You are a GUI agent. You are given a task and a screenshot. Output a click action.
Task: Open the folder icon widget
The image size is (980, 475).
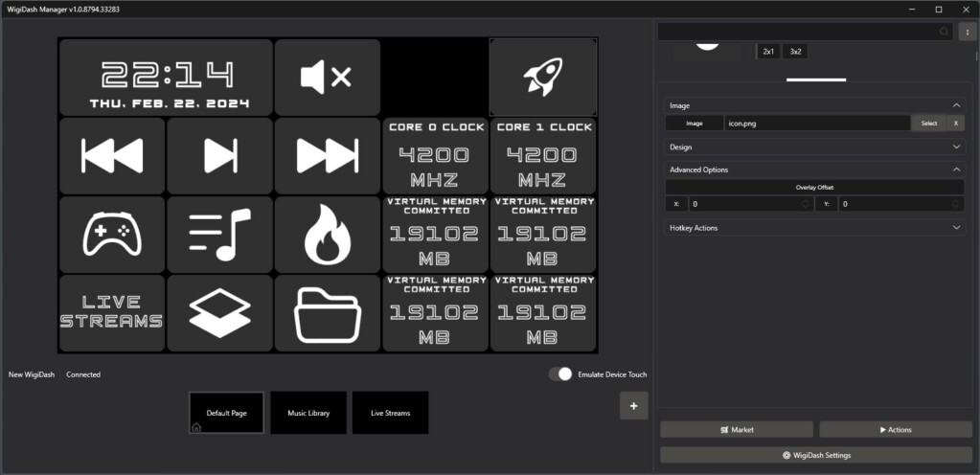327,313
